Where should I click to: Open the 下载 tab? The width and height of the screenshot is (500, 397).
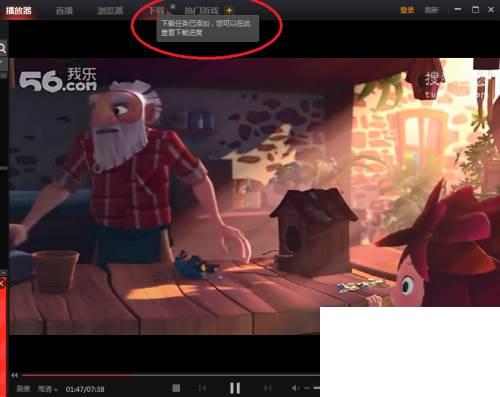pos(156,11)
